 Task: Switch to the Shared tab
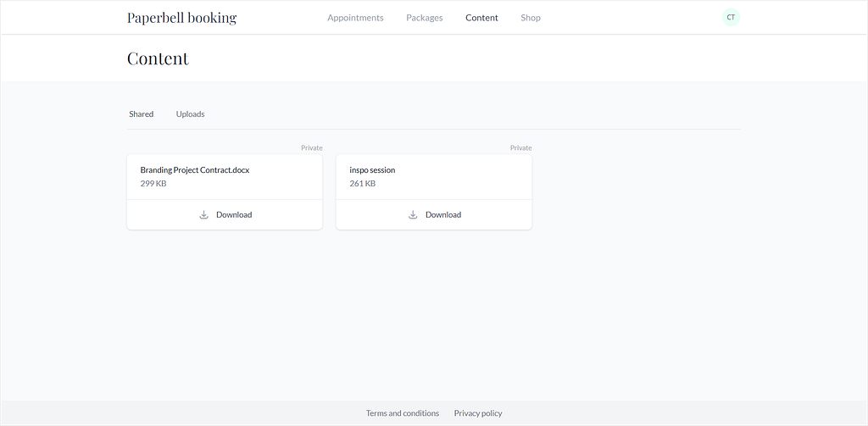click(142, 114)
